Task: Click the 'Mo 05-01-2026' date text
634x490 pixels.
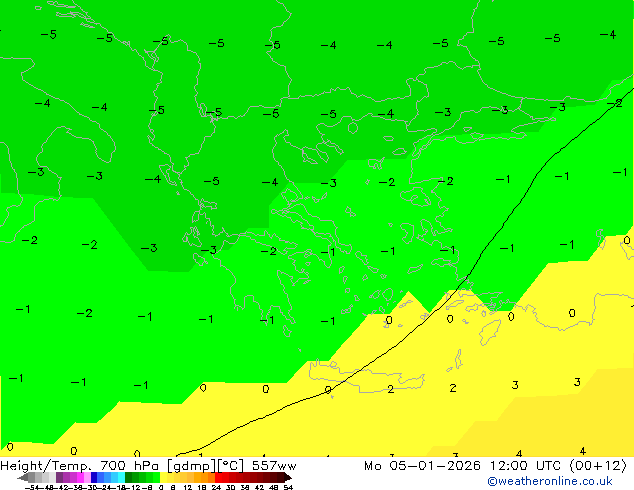Action: (422, 466)
